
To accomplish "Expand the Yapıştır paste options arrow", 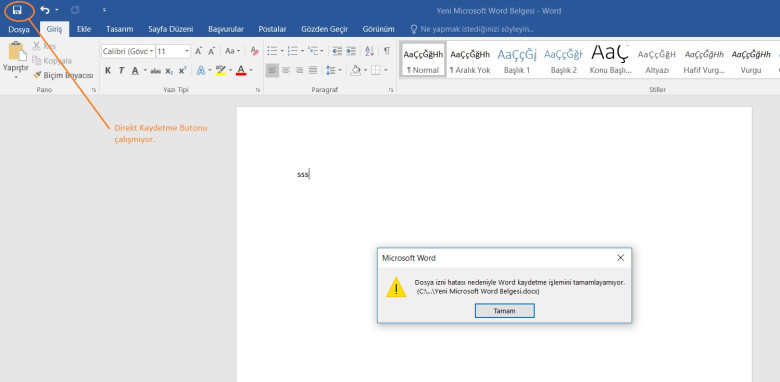I will (15, 77).
